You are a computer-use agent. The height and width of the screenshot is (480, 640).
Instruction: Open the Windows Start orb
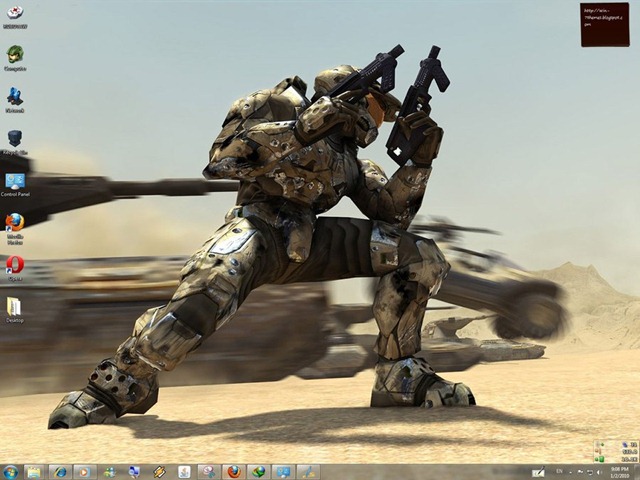(x=10, y=472)
